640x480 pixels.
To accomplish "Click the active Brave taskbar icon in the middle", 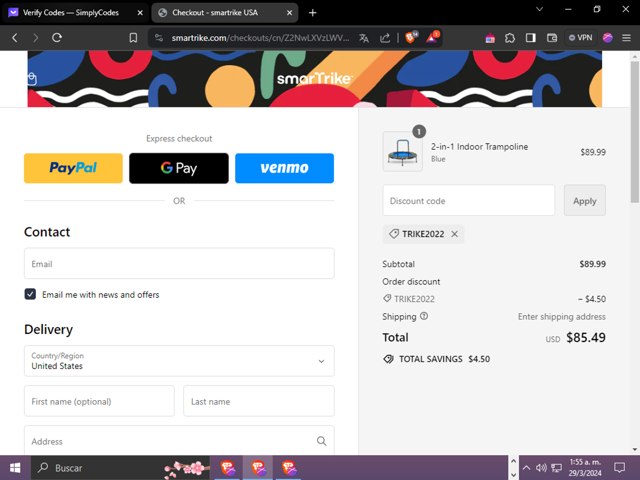I will [x=258, y=468].
